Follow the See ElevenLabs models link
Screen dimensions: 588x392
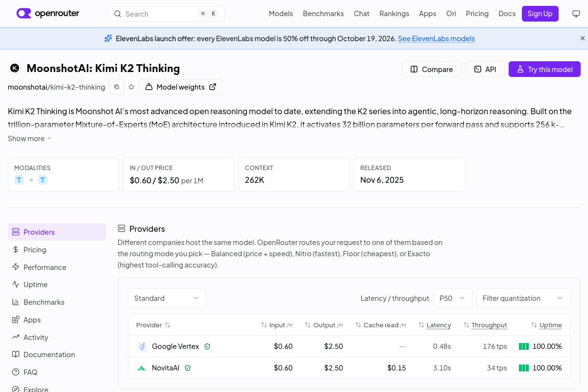[436, 39]
